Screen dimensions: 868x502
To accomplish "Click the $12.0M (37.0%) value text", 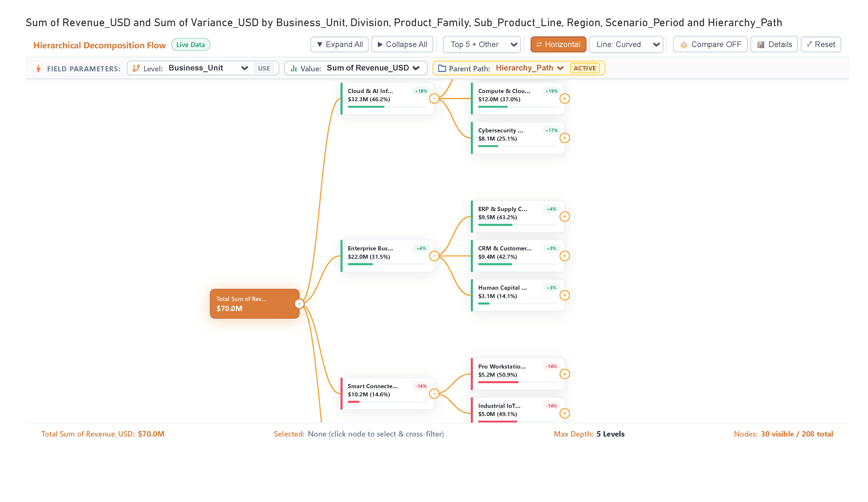I will click(499, 99).
